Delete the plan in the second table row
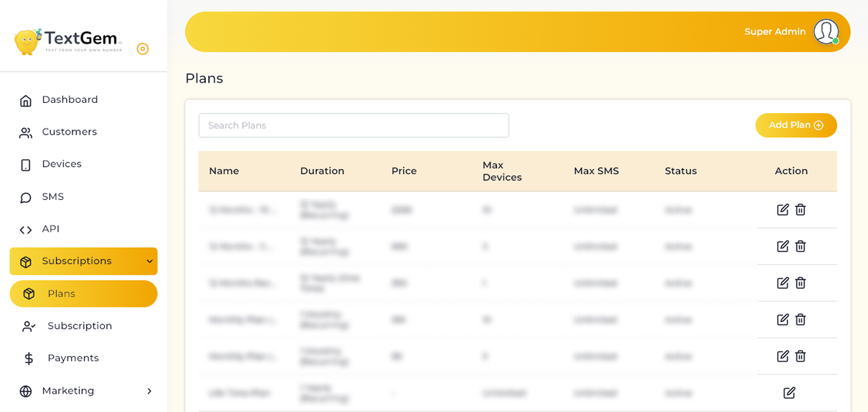The image size is (868, 412). pyautogui.click(x=801, y=246)
